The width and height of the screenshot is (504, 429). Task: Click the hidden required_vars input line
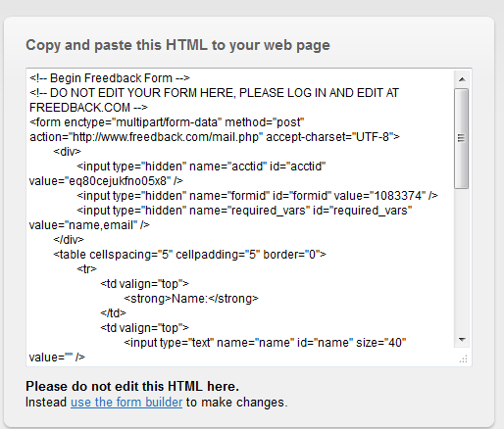pos(244,211)
